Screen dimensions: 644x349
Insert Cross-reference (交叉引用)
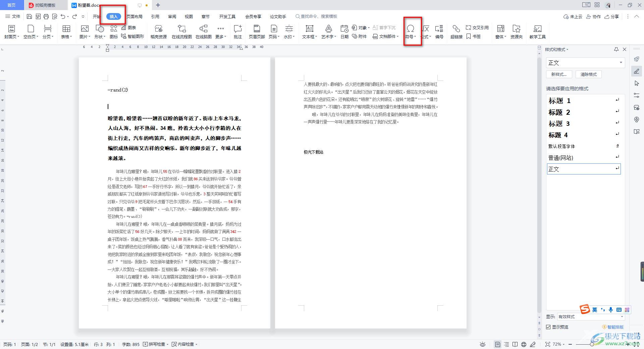(x=477, y=28)
